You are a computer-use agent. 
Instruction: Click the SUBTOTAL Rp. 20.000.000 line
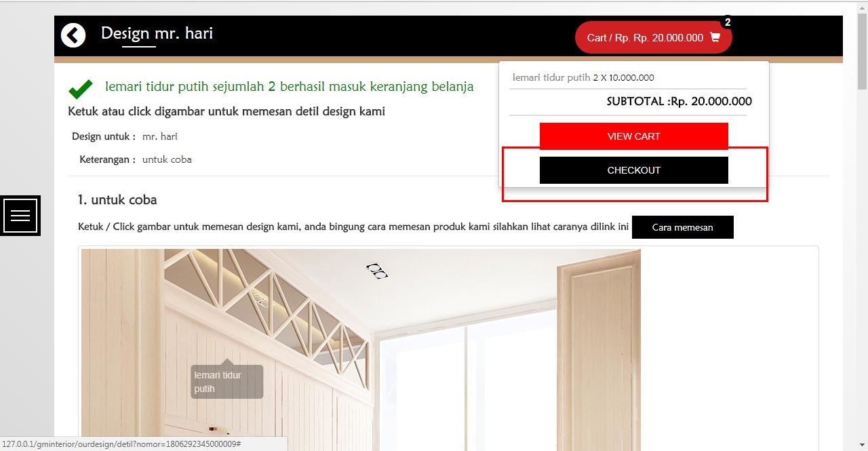coord(679,102)
